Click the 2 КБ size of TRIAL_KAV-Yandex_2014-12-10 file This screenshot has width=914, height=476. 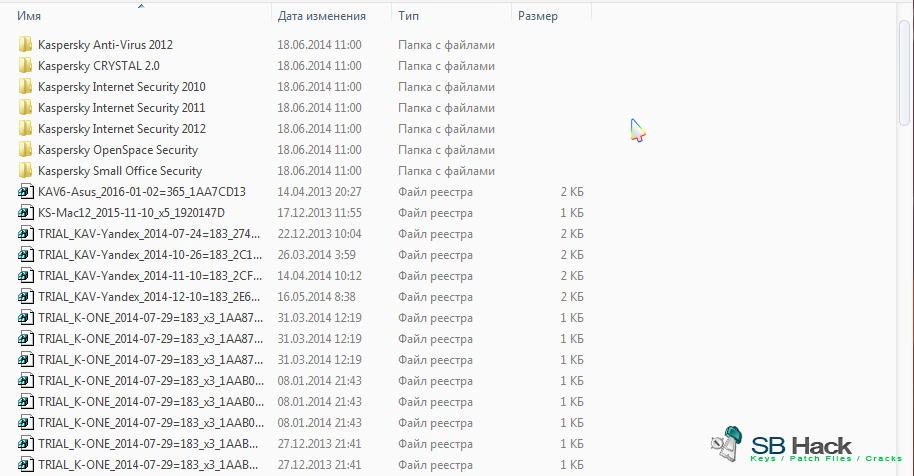click(572, 297)
